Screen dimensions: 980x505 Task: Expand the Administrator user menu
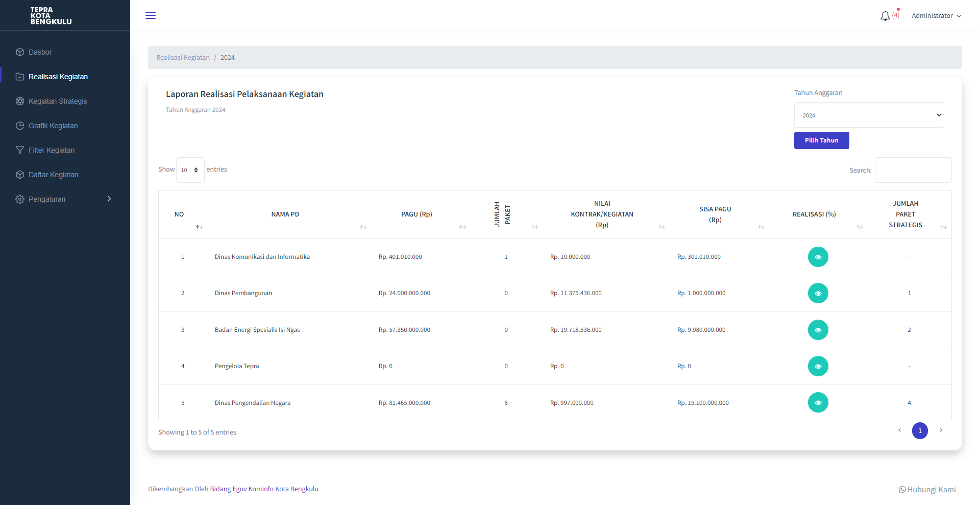(937, 16)
